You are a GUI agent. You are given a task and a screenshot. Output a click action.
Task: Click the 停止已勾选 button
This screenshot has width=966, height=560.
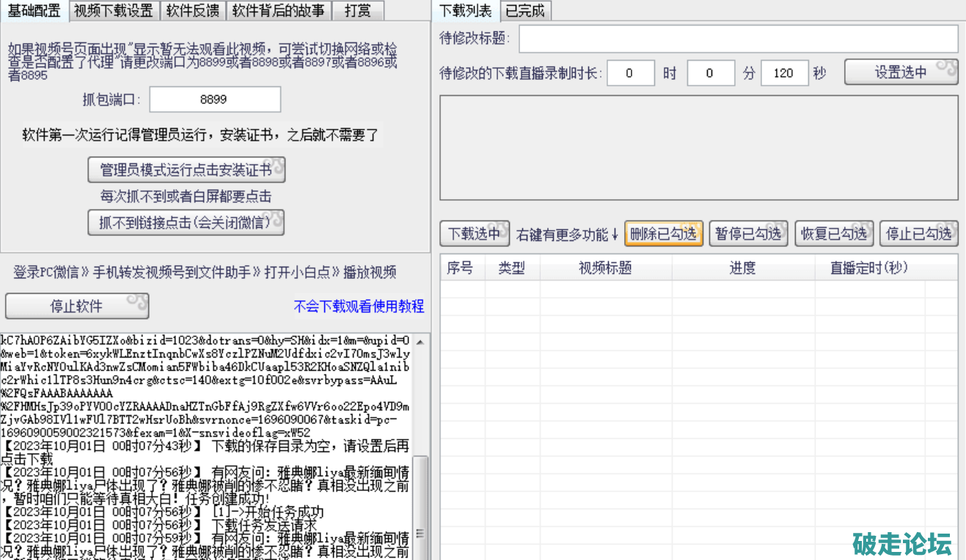pos(918,234)
